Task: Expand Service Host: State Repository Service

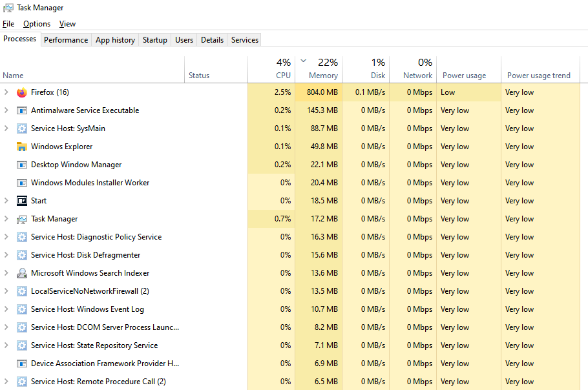Action: (6, 345)
